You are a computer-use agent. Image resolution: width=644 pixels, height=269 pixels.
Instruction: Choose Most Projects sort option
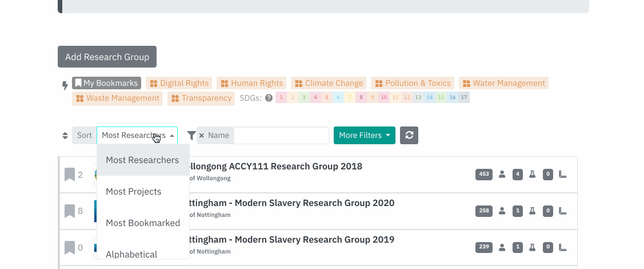tap(143, 192)
